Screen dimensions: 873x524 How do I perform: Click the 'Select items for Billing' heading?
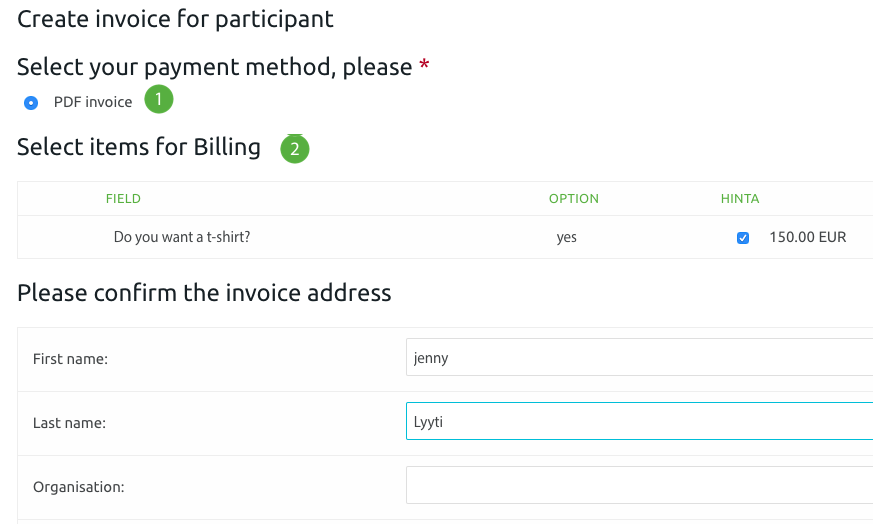tap(139, 148)
